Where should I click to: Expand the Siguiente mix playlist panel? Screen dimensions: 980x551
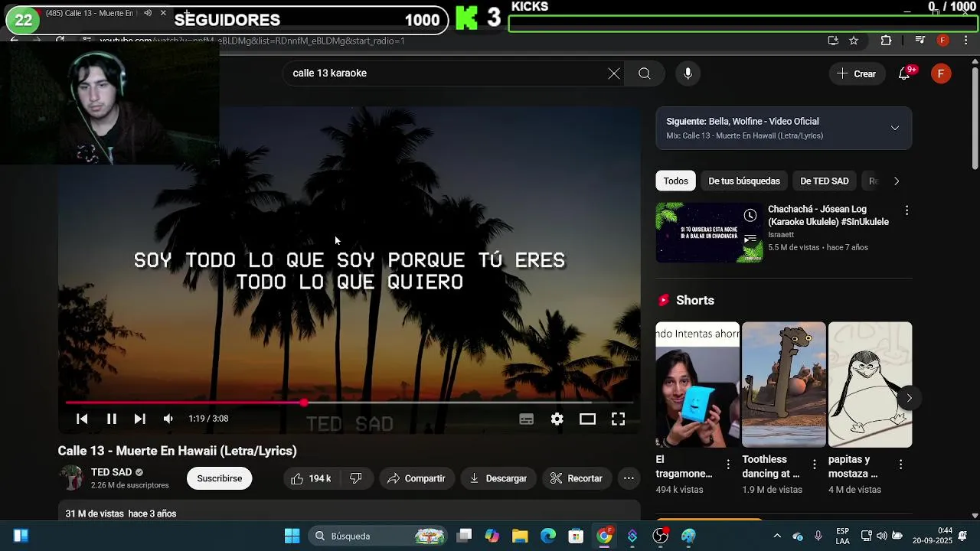(x=894, y=128)
